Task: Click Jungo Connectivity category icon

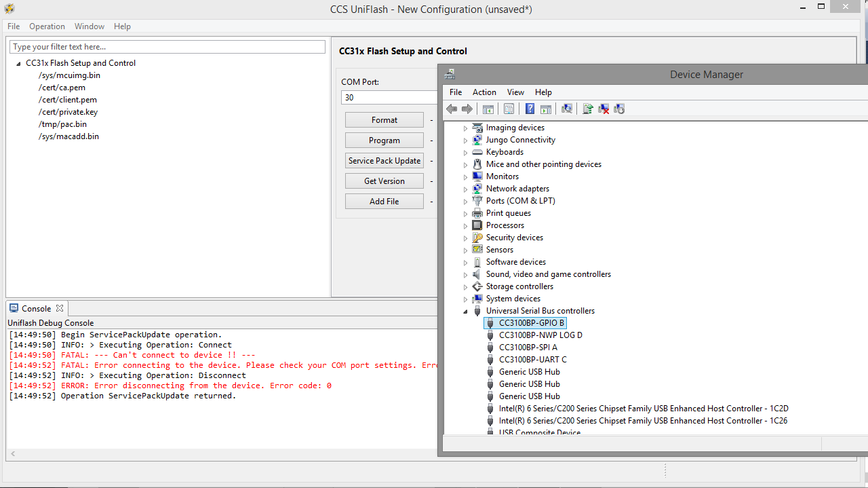Action: (478, 140)
